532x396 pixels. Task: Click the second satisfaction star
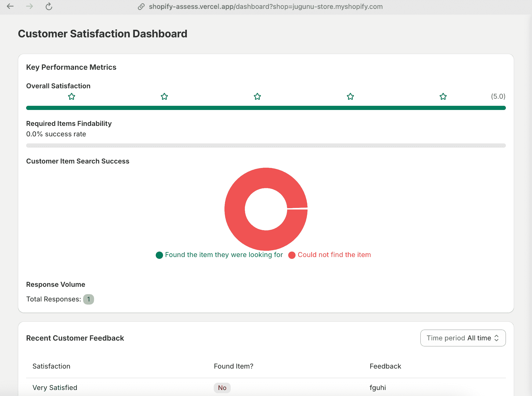point(164,97)
